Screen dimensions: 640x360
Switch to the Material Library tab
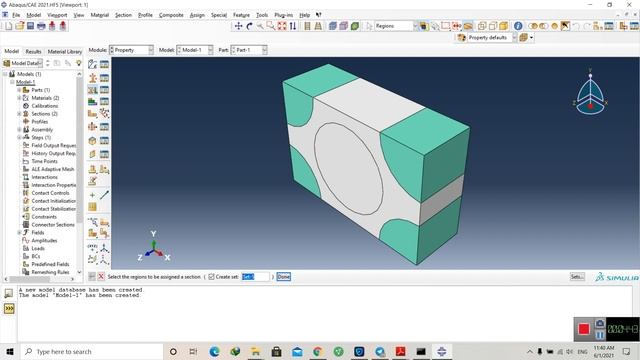coord(64,51)
